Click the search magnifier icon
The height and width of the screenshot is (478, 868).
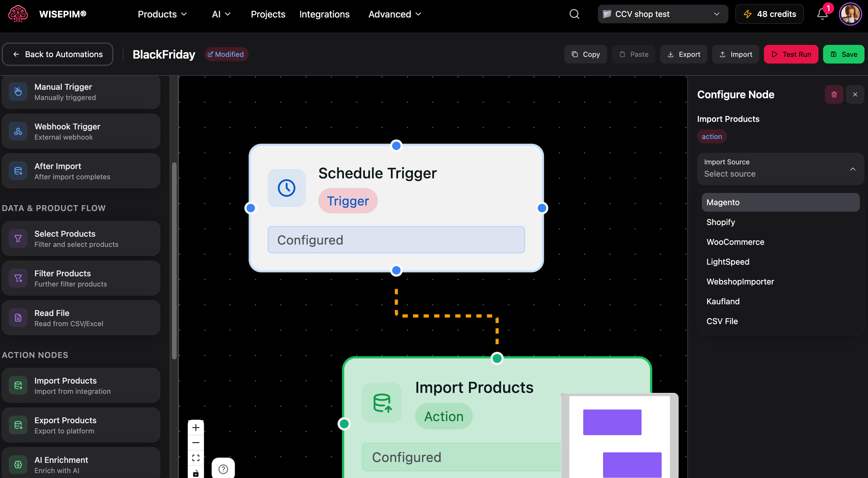coord(574,14)
